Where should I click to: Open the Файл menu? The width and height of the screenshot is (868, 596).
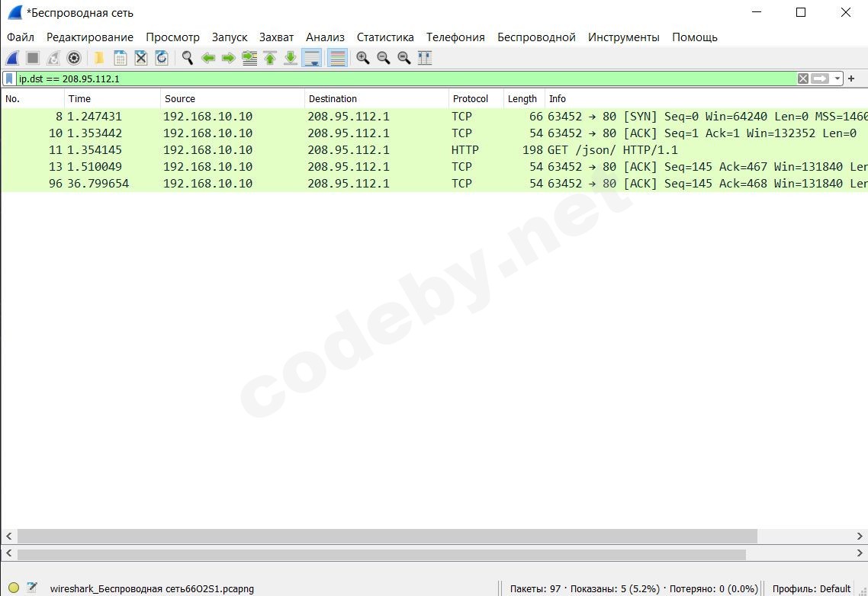coord(21,37)
